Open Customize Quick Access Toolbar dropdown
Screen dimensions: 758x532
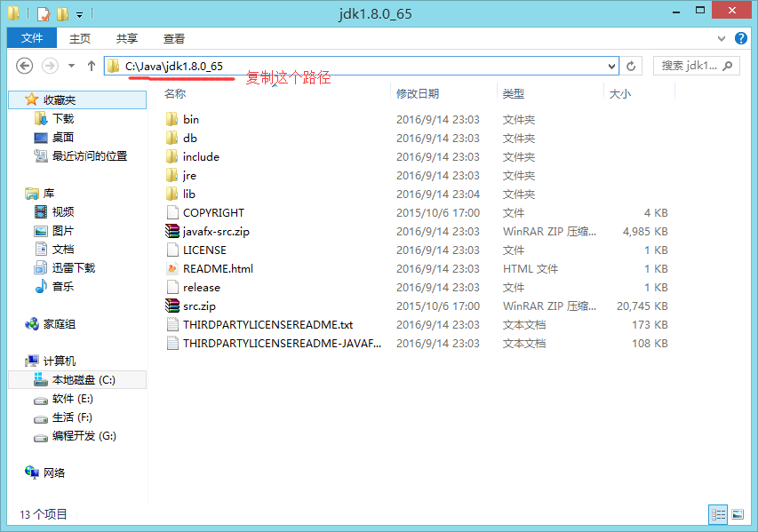[x=79, y=15]
